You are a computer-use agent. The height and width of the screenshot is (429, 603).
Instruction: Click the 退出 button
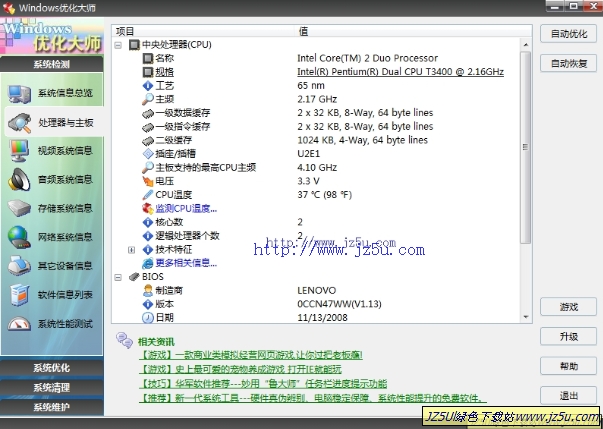(568, 396)
